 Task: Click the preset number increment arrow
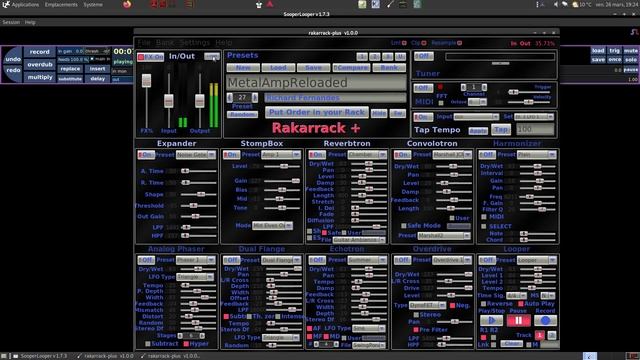(x=255, y=97)
